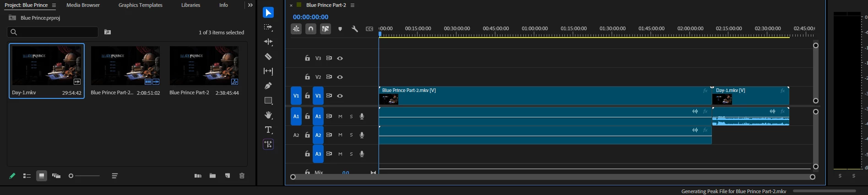Open the Sort Icons menu

pyautogui.click(x=114, y=176)
